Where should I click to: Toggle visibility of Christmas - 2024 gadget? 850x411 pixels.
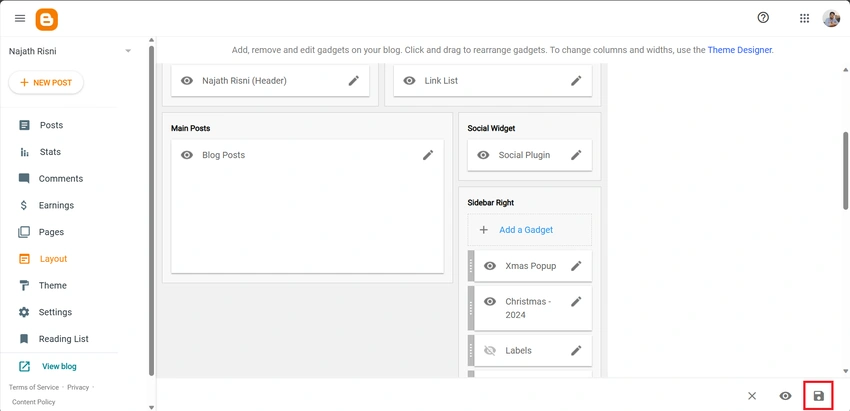pyautogui.click(x=490, y=301)
